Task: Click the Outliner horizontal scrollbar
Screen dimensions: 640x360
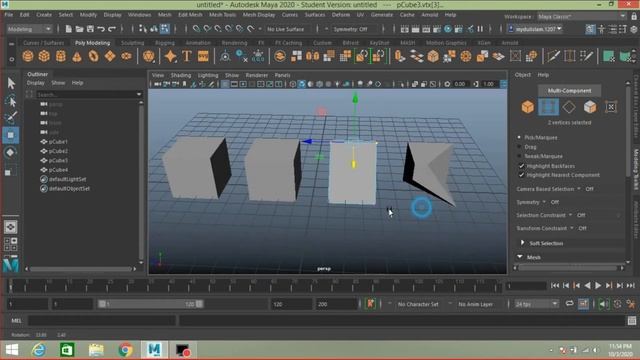Action: (81, 269)
